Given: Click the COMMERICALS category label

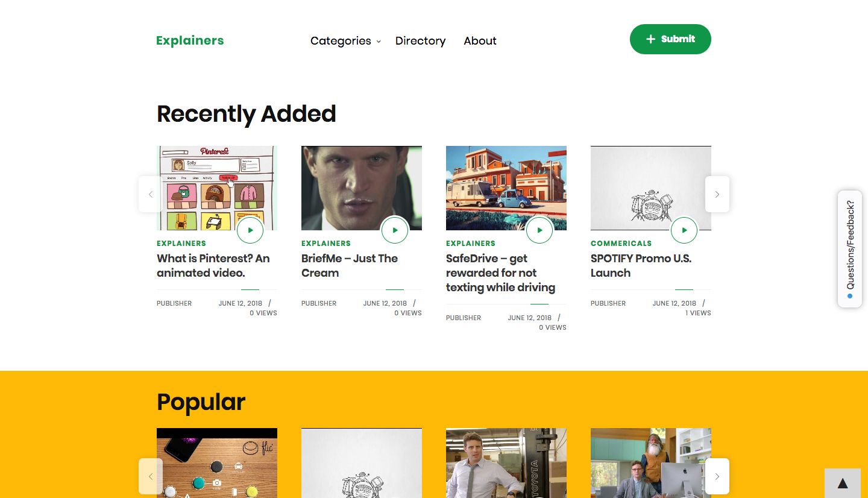Looking at the screenshot, I should point(621,244).
